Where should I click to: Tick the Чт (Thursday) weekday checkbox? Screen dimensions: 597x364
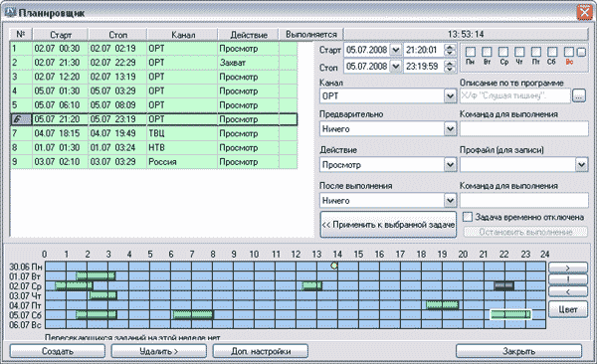519,52
